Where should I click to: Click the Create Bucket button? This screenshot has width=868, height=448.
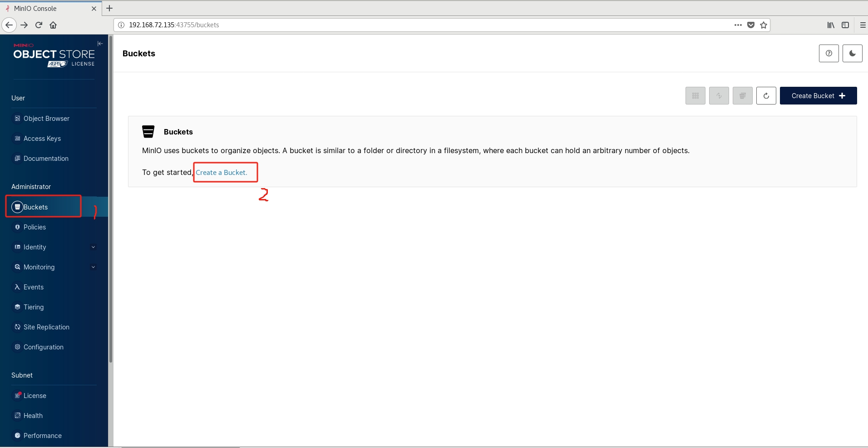(818, 96)
